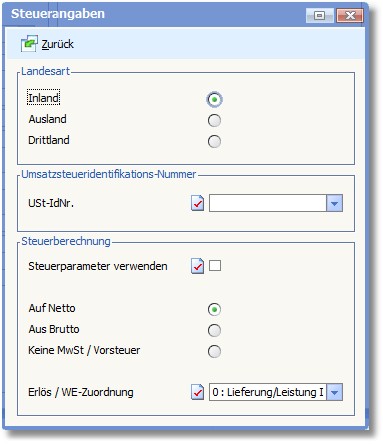
Task: Select Keine MwSt / Vorsteuer option
Action: (x=214, y=351)
